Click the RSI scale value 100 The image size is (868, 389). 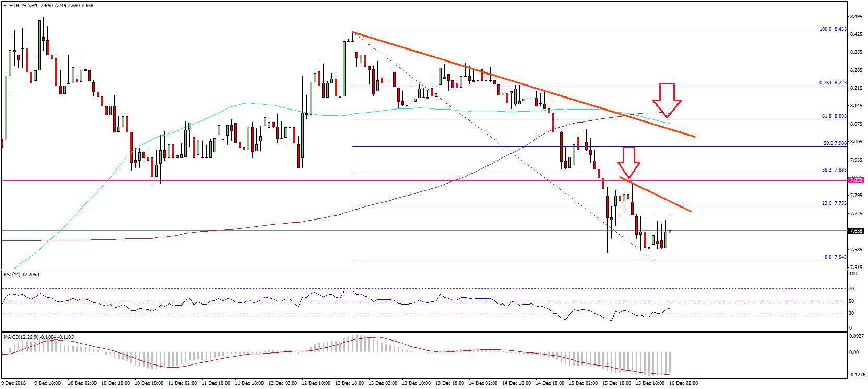[x=853, y=274]
